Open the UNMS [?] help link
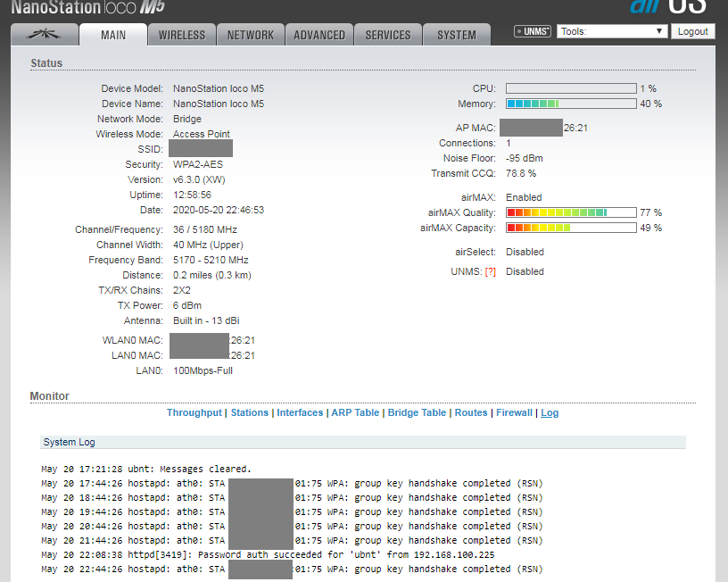Image resolution: width=728 pixels, height=582 pixels. (491, 271)
